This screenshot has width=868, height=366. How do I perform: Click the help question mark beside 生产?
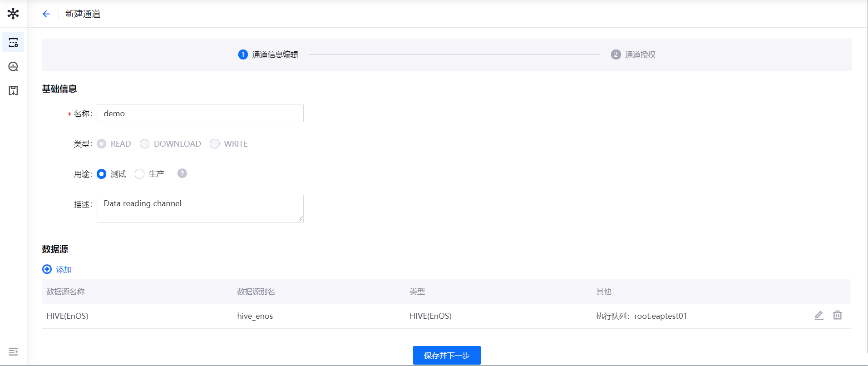tap(182, 173)
